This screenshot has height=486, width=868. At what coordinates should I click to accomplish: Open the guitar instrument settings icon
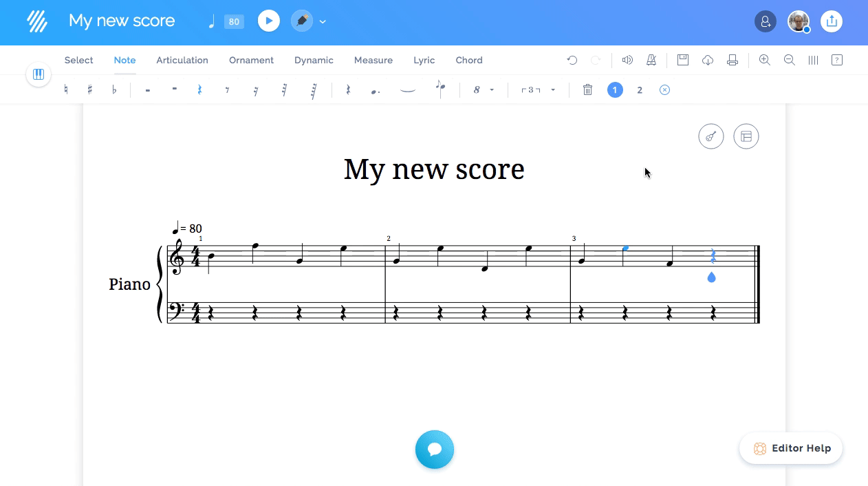711,136
